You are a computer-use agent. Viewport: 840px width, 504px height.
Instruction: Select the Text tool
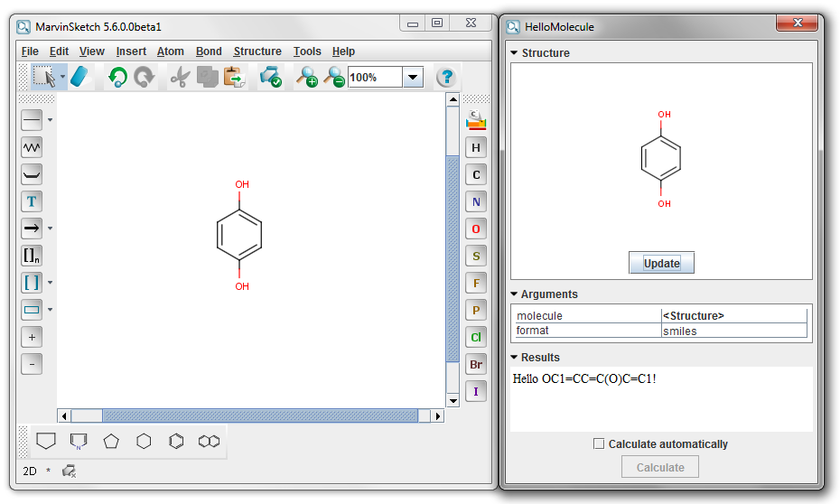32,201
